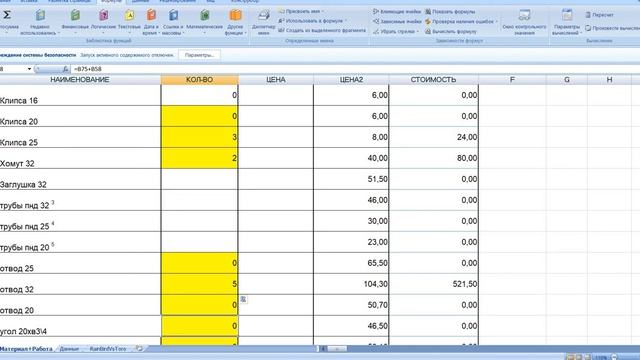Open the More Functions orange book icon
The image size is (640, 360).
236,16
